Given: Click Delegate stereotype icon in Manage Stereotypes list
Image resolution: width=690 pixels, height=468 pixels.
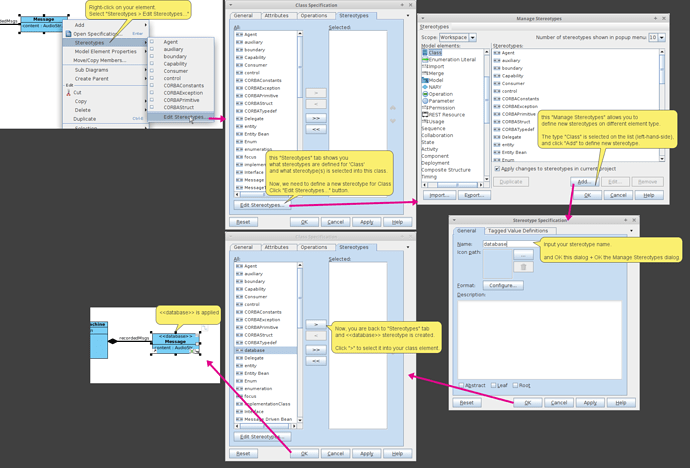Looking at the screenshot, I should tap(497, 137).
